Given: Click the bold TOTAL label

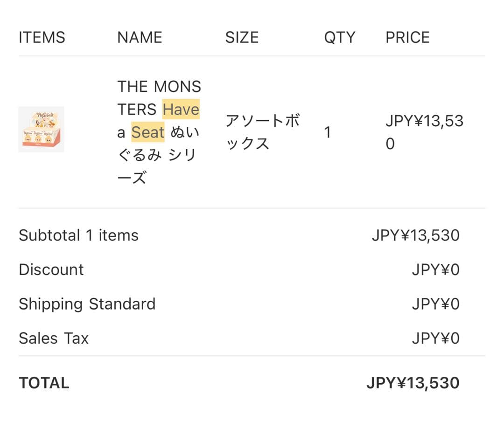Looking at the screenshot, I should click(44, 383).
